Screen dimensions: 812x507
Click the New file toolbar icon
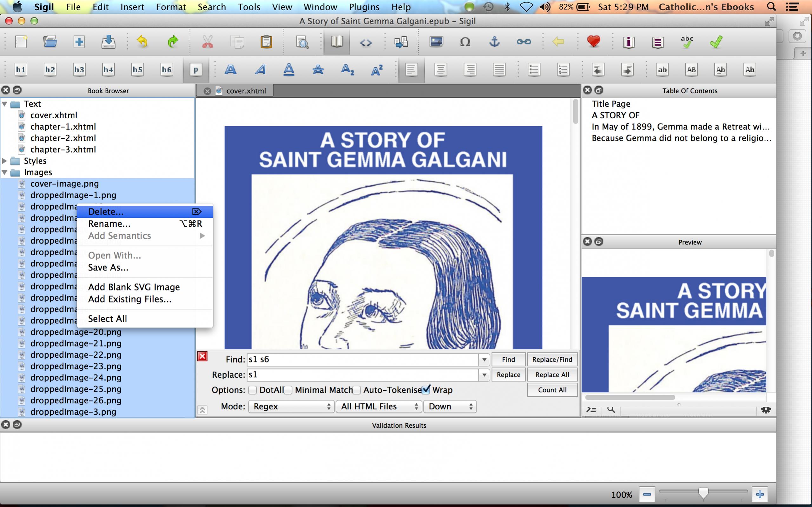click(x=21, y=42)
